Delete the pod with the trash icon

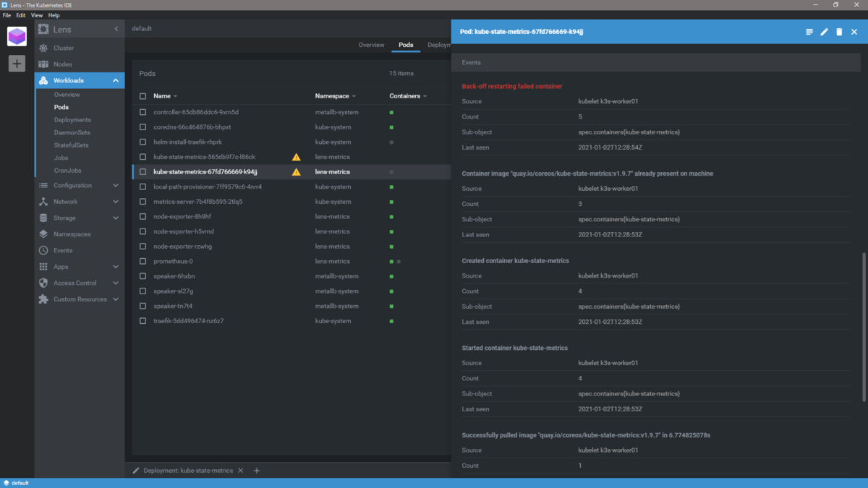[x=839, y=32]
